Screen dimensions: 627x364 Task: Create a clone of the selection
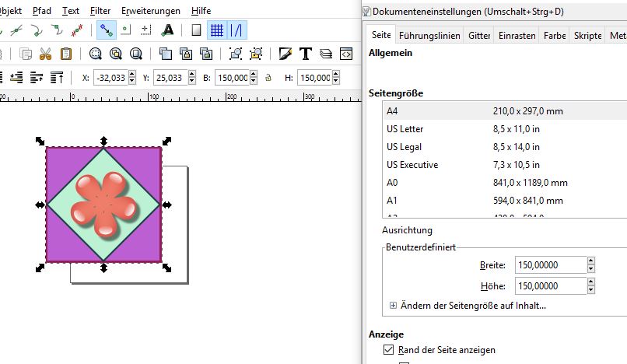pyautogui.click(x=186, y=54)
